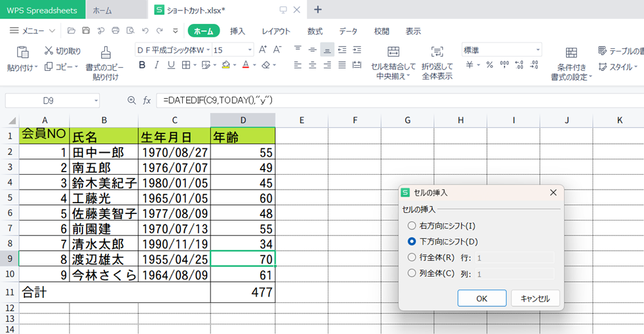Open the Name Box dropdown for D9
Viewport: 644px width, 334px height.
click(96, 101)
